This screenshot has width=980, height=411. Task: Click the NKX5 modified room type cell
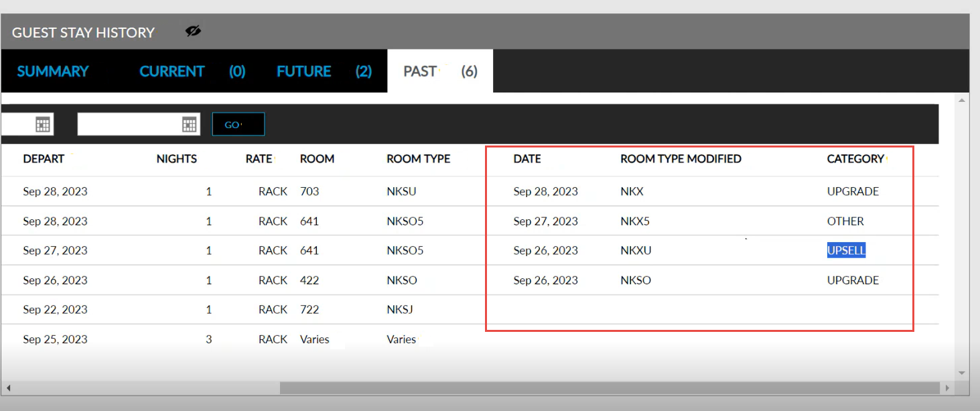(x=635, y=221)
